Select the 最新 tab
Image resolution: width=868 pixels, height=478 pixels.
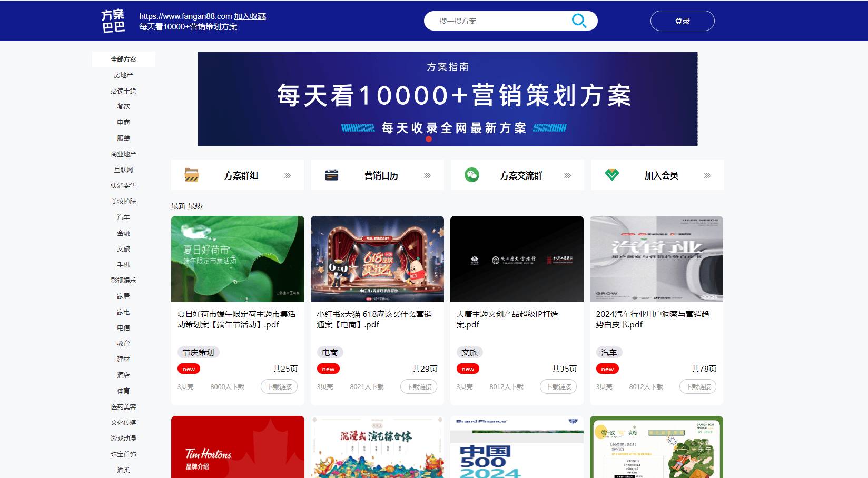pos(177,205)
